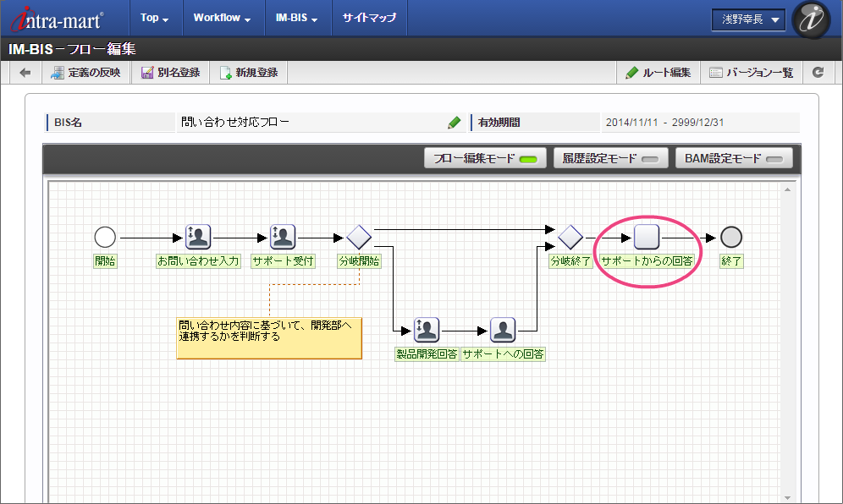Select the 製品開発回答 task node icon
The height and width of the screenshot is (504, 843).
point(427,330)
